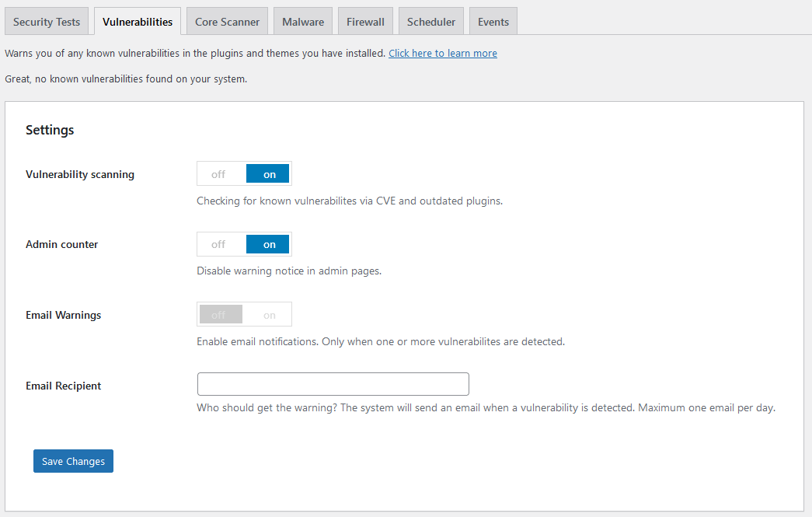Set Email Warnings to off
Viewport: 812px width, 517px height.
pyautogui.click(x=221, y=314)
